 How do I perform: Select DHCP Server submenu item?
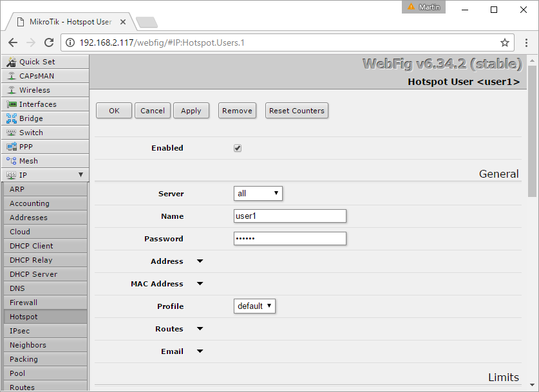click(45, 274)
